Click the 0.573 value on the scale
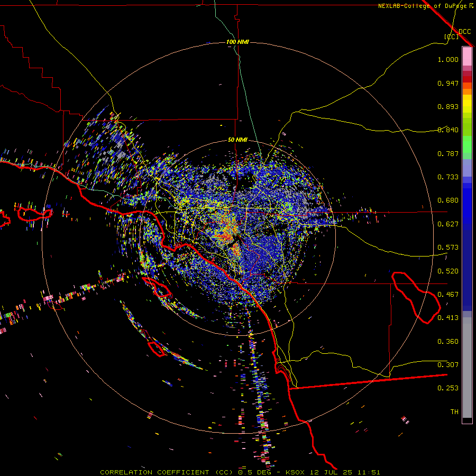 tap(448, 248)
